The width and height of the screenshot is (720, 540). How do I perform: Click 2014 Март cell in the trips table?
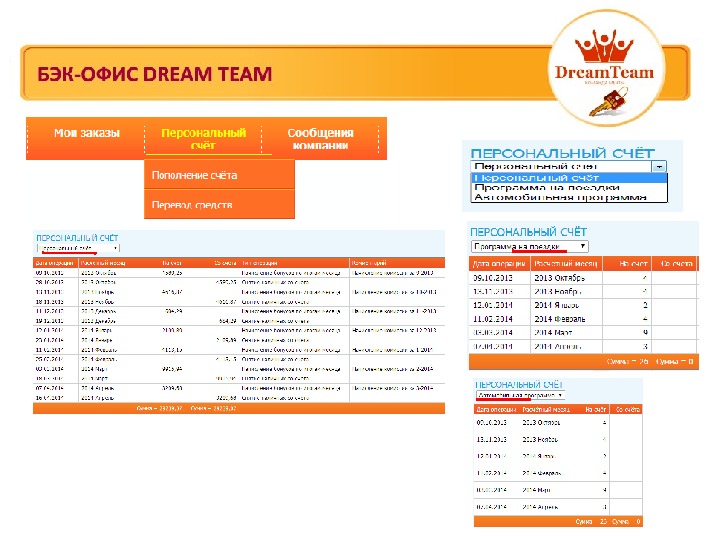coord(553,332)
